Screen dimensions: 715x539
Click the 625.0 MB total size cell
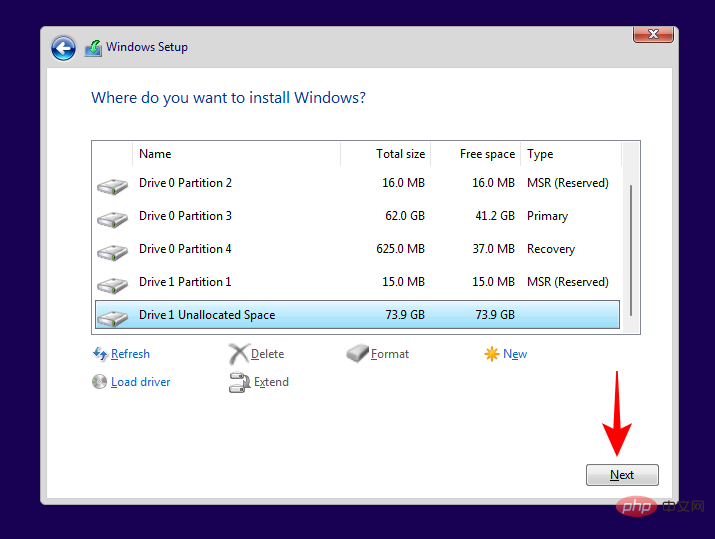click(x=400, y=249)
